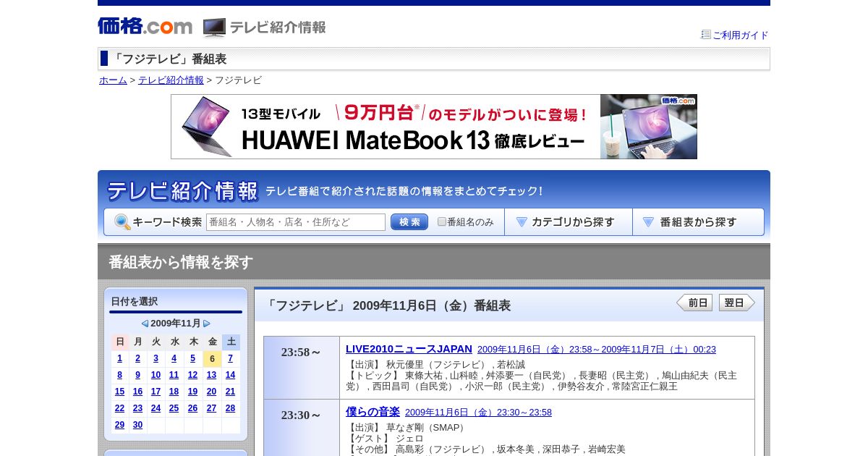Image resolution: width=868 pixels, height=456 pixels.
Task: Click the 検索 search button
Action: 409,222
